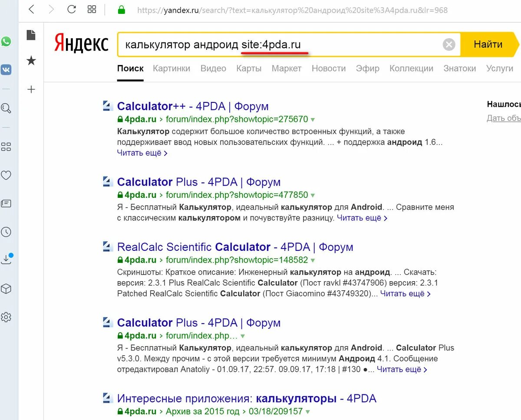Click the browser address bar URL
This screenshot has height=420, width=521.
(x=292, y=10)
